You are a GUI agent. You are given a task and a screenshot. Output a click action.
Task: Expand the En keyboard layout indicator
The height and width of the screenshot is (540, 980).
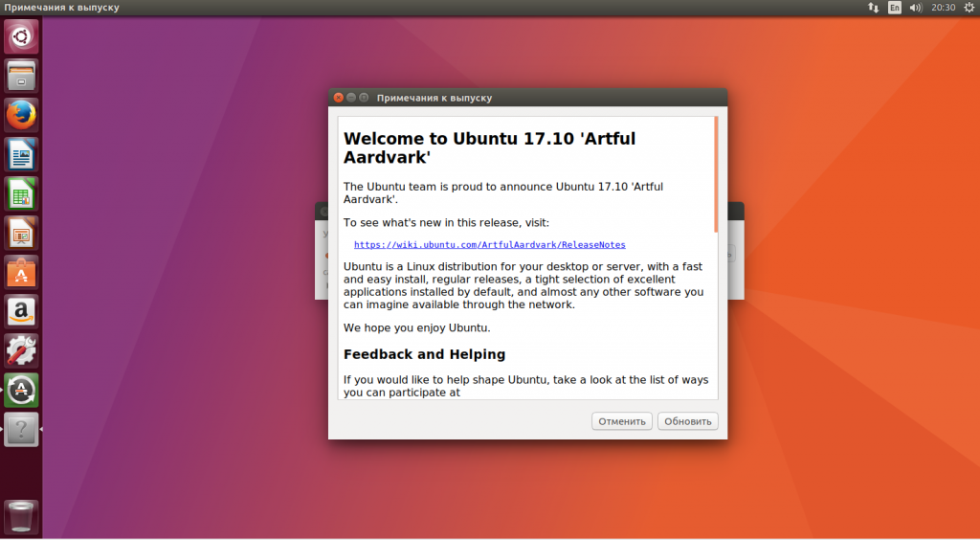coord(895,8)
